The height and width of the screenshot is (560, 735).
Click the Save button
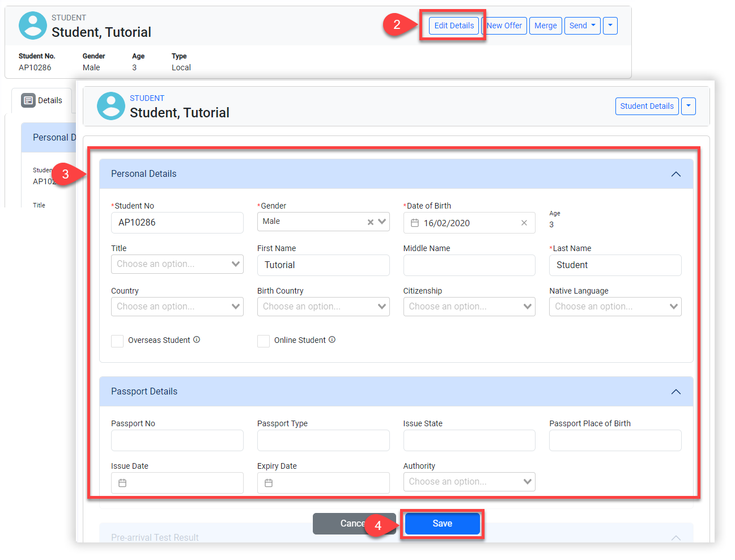point(442,523)
